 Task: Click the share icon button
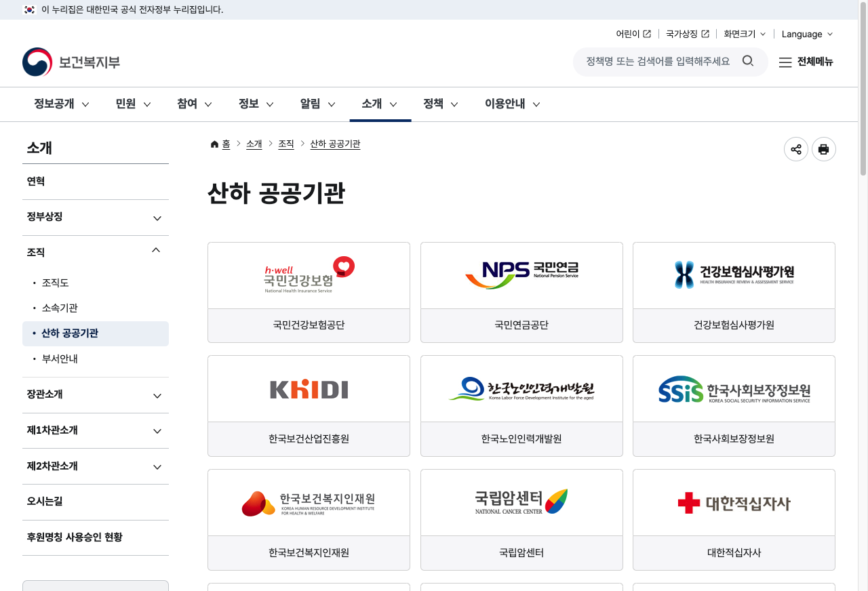click(x=796, y=149)
